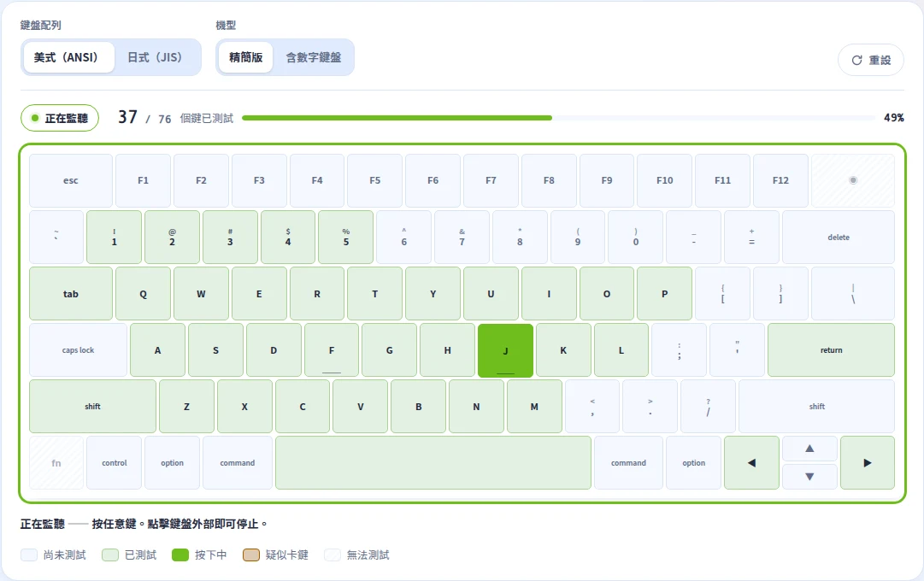Click the right command key
Viewport: 924px width, 581px height.
pyautogui.click(x=628, y=462)
